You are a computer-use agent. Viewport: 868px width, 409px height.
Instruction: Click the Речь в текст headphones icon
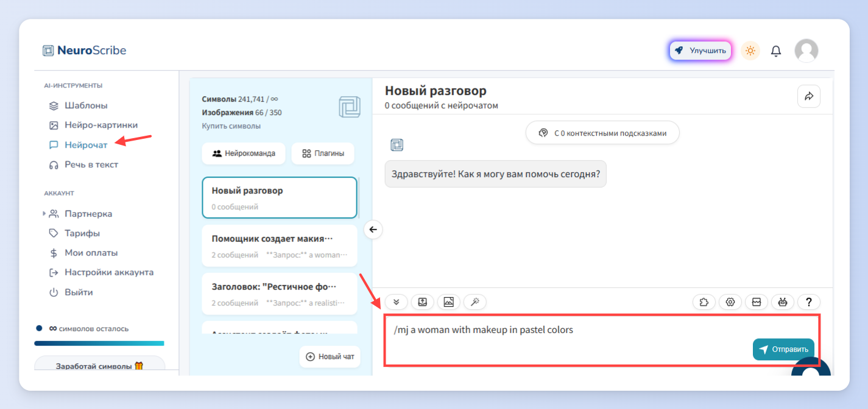tap(54, 164)
